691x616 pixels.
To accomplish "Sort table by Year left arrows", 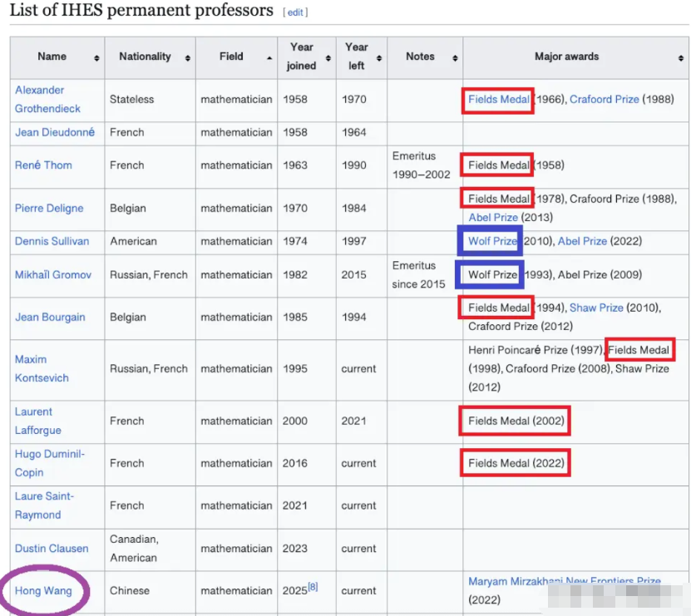I will pos(379,58).
